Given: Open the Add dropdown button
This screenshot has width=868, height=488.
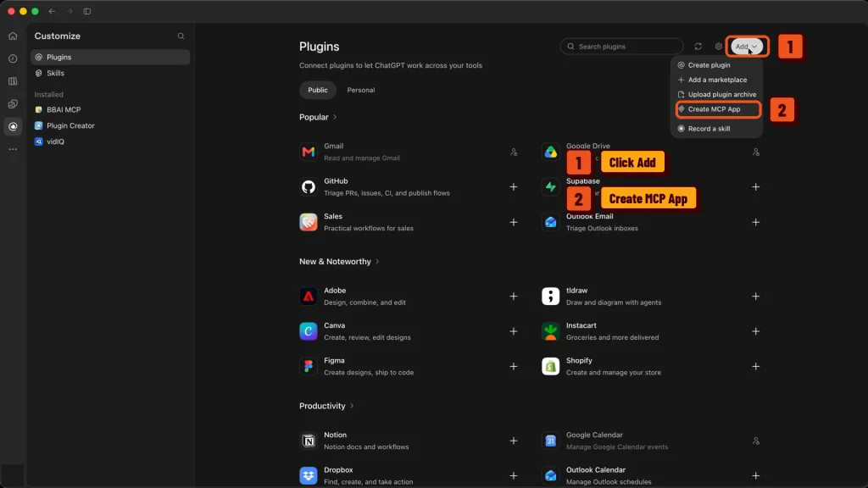Looking at the screenshot, I should coord(747,47).
